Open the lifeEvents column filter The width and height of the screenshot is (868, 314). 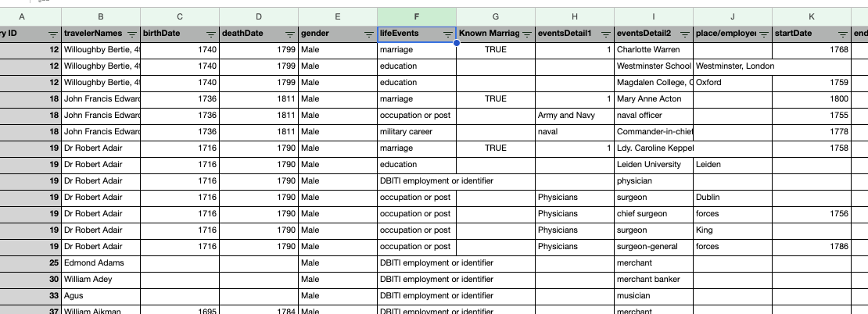(x=447, y=34)
